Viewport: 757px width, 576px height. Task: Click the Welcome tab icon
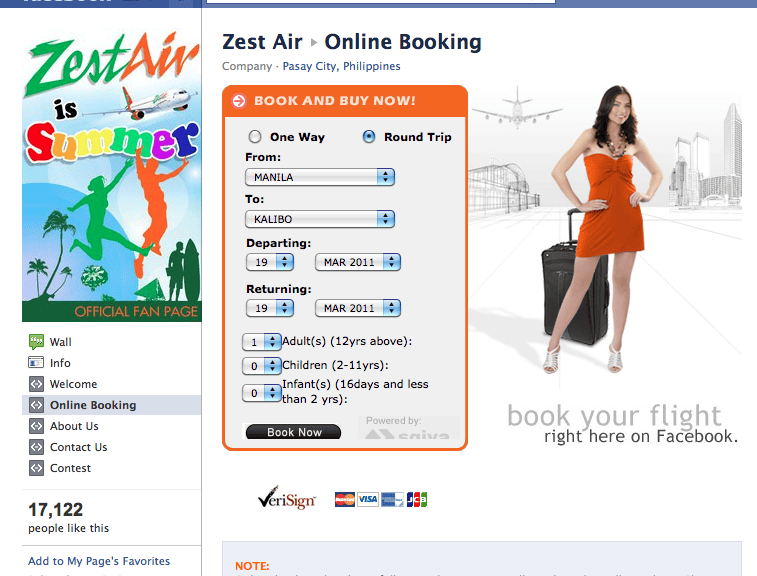coord(36,384)
